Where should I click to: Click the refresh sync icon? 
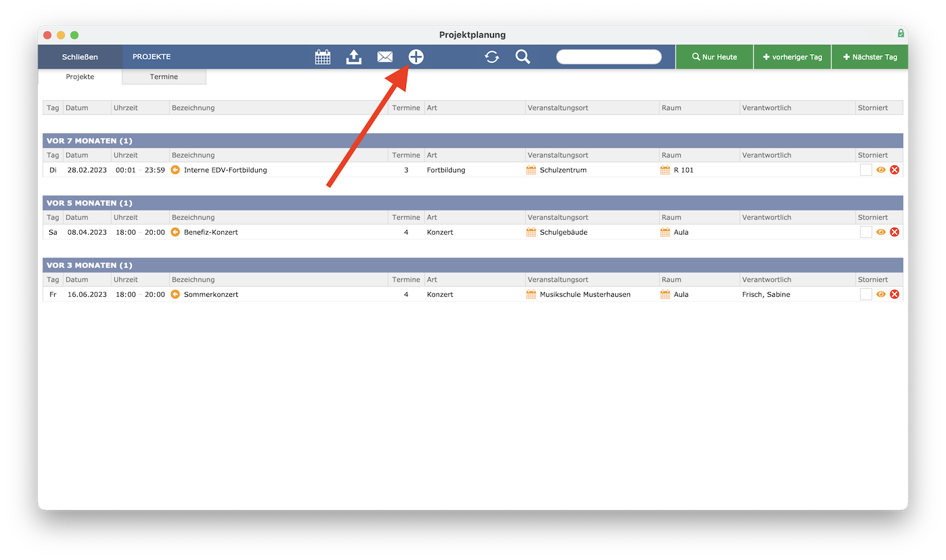coord(492,57)
